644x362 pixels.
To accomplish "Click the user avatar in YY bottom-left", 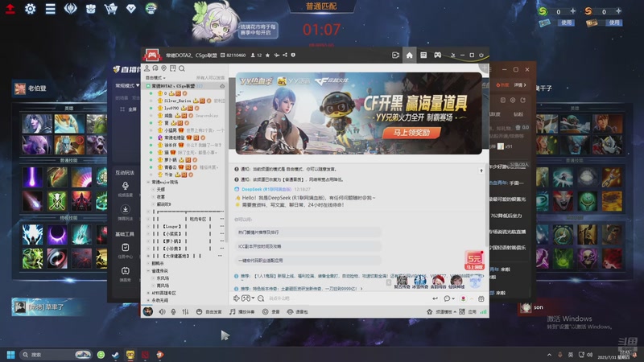I will tap(148, 311).
